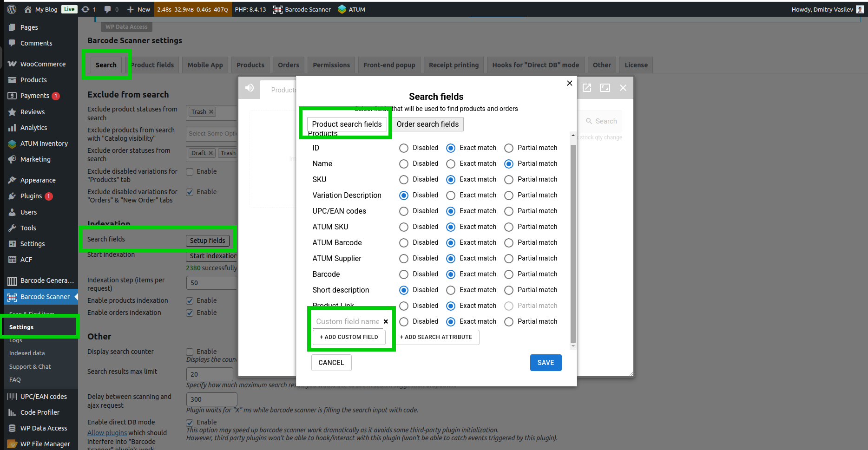The width and height of the screenshot is (868, 450).
Task: Click the WordPress logo in admin bar
Action: [x=12, y=9]
